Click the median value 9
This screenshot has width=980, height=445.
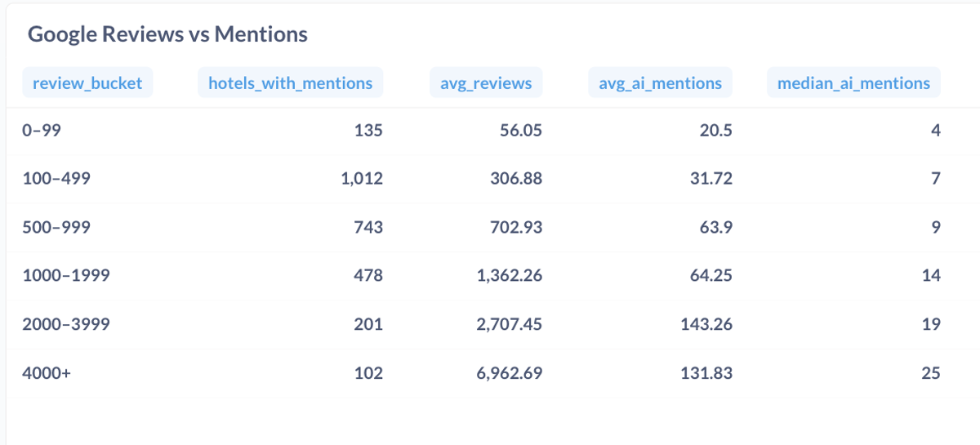point(936,227)
